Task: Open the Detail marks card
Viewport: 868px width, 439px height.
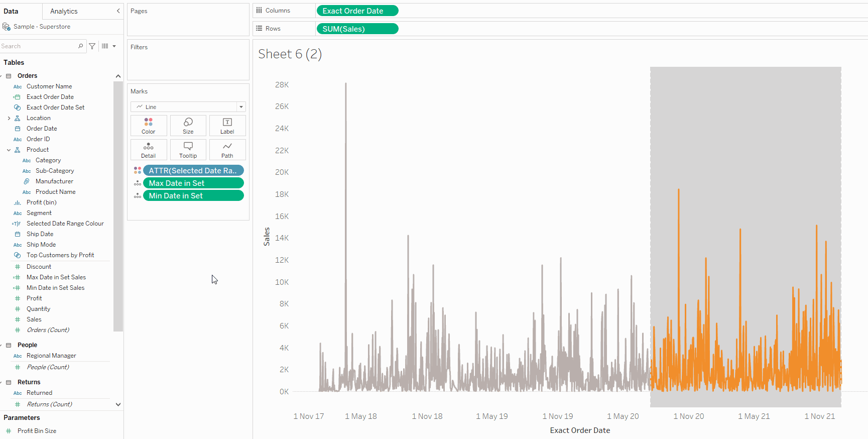Action: pos(149,150)
